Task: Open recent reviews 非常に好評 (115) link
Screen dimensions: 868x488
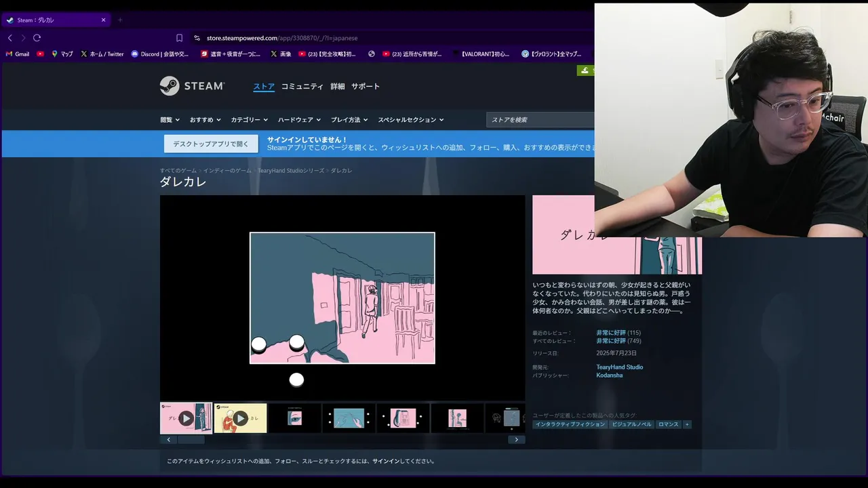Action: pos(618,333)
